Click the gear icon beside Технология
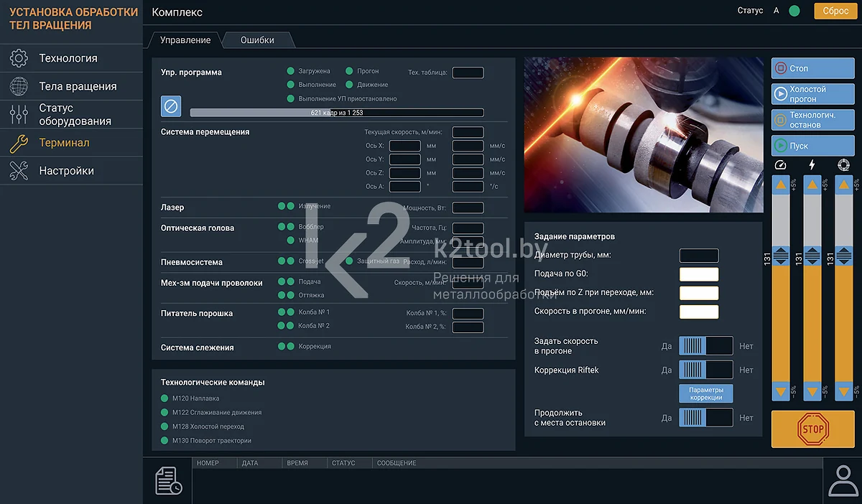 [x=19, y=59]
